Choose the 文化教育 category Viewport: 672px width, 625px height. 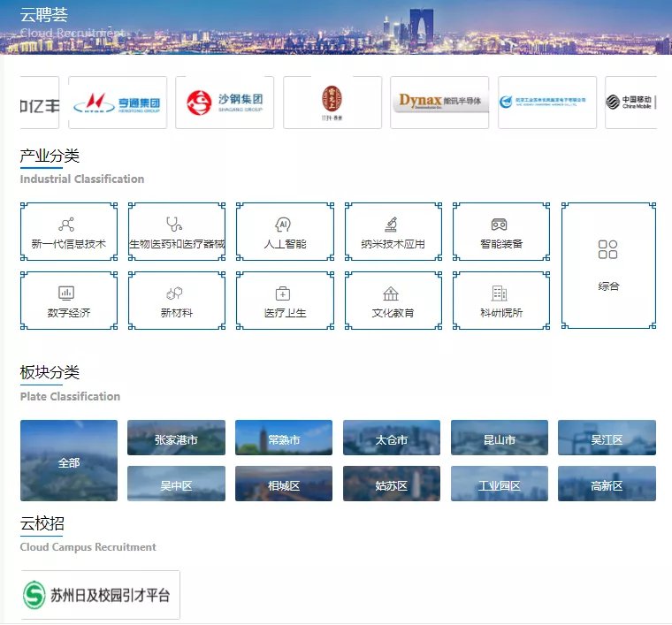(x=393, y=301)
